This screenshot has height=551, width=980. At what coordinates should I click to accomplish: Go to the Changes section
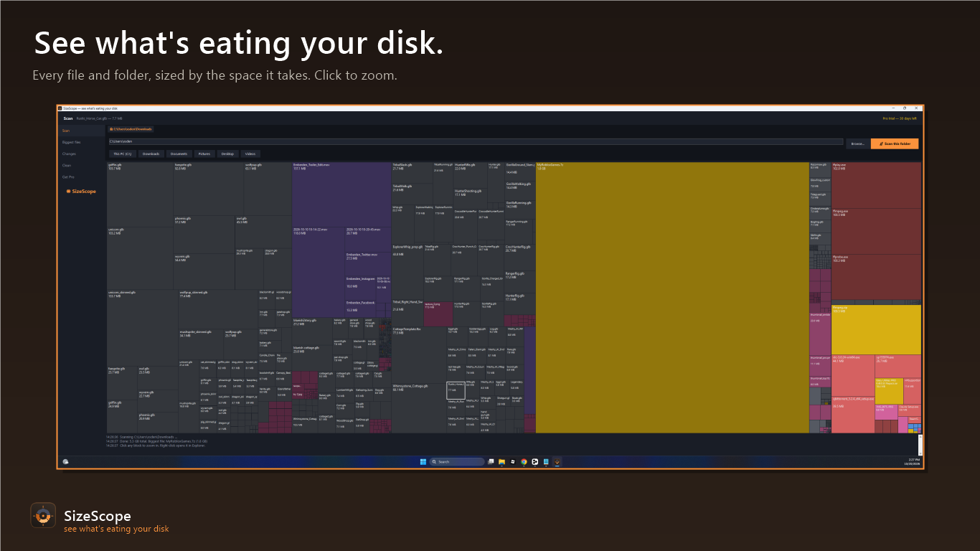click(x=82, y=154)
